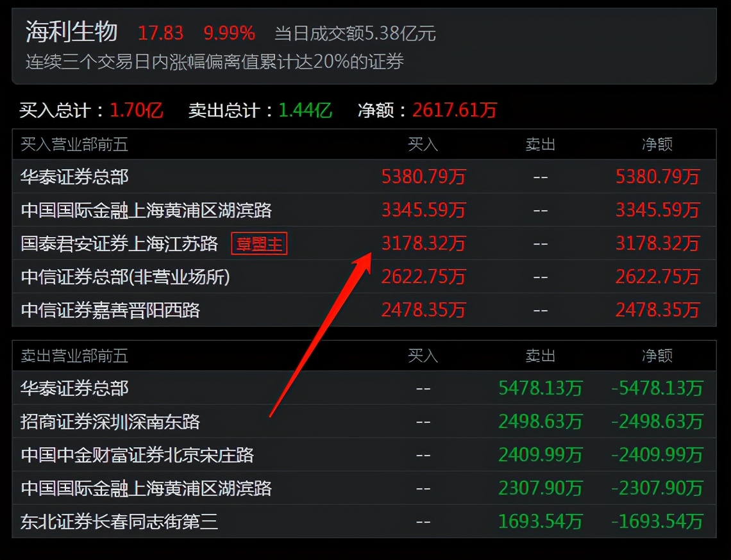Open 华泰证券总部 in the sell top-five list

point(74,388)
